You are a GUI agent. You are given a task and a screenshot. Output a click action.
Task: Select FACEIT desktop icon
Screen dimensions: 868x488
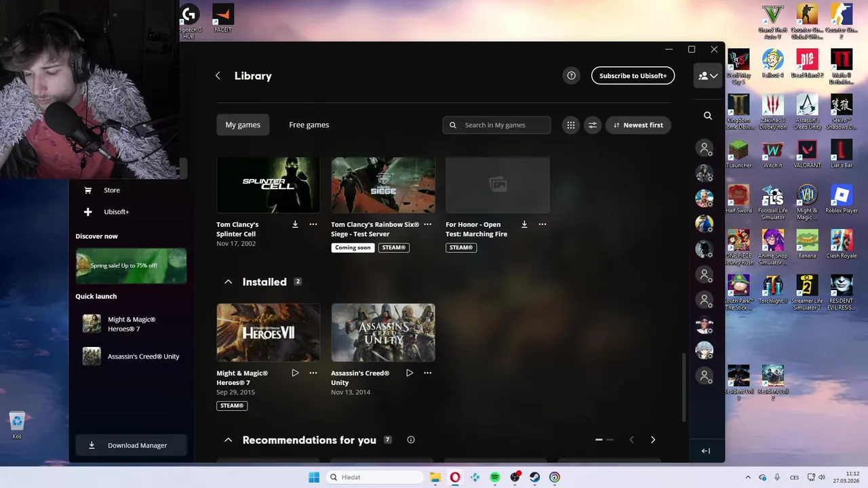[223, 19]
